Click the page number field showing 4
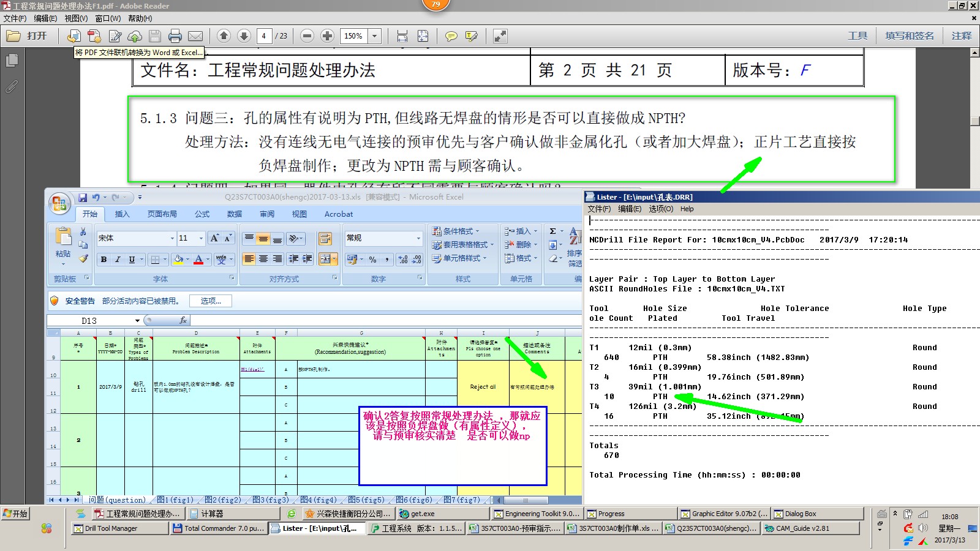 tap(264, 36)
